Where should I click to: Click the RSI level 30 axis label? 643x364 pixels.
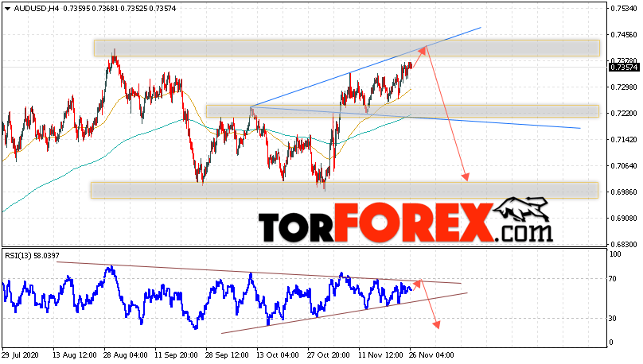tap(612, 318)
